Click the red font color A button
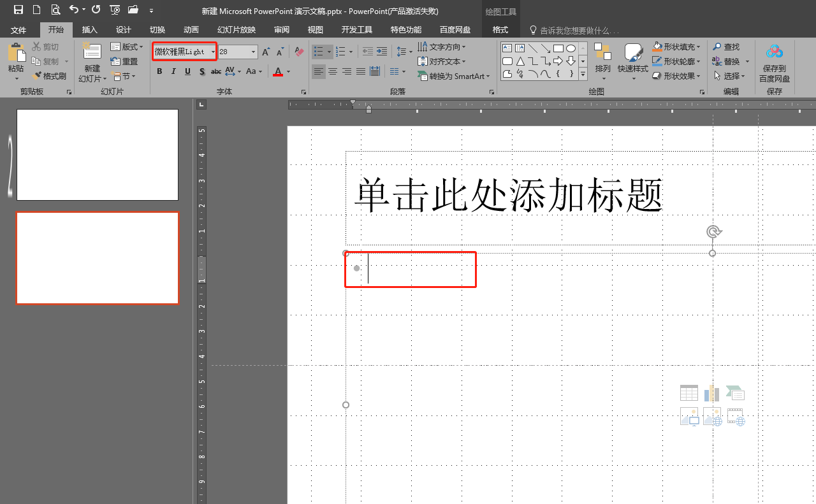 tap(278, 71)
